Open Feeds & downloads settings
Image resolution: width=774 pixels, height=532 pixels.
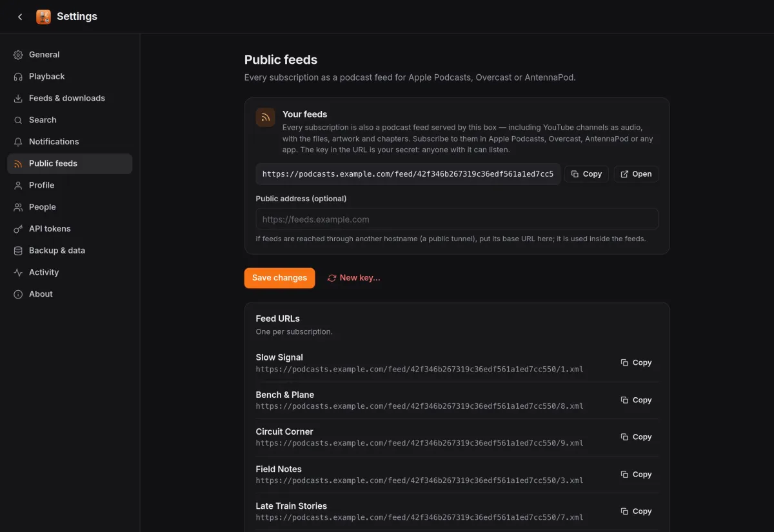click(x=70, y=99)
